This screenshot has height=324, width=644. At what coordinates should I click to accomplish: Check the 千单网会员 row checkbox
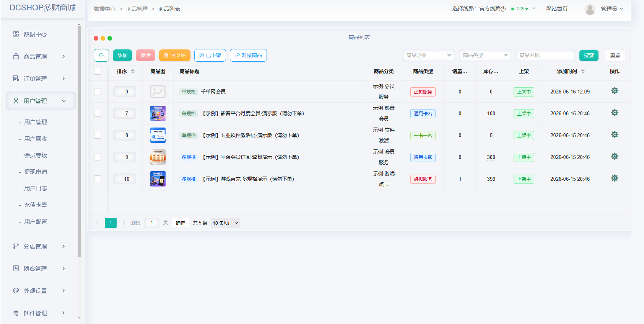point(98,92)
